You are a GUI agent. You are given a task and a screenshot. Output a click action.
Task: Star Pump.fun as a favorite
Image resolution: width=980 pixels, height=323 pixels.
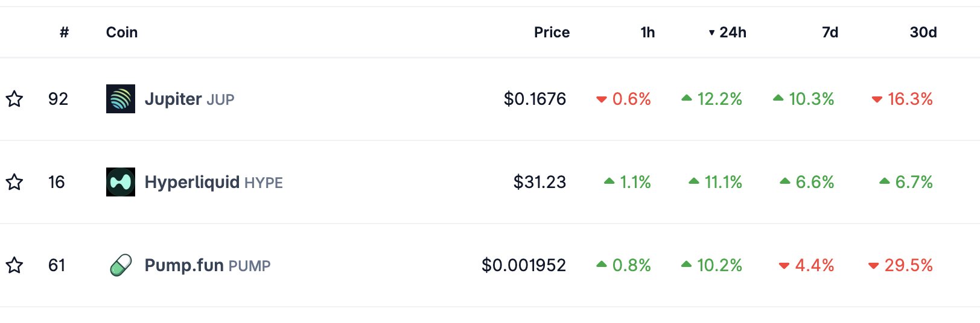(x=14, y=265)
